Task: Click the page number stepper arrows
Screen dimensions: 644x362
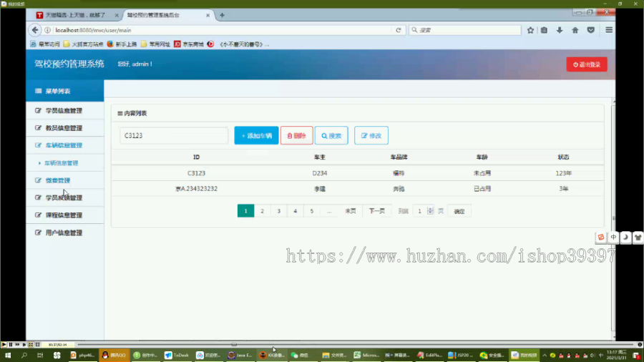Action: 430,211
